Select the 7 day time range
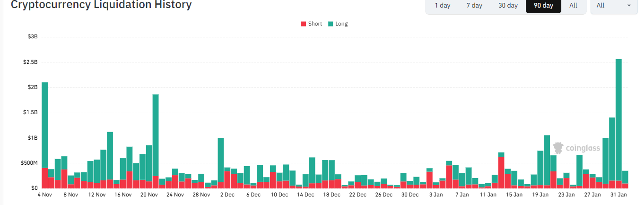Screen dimensions: 644x205 tap(474, 6)
